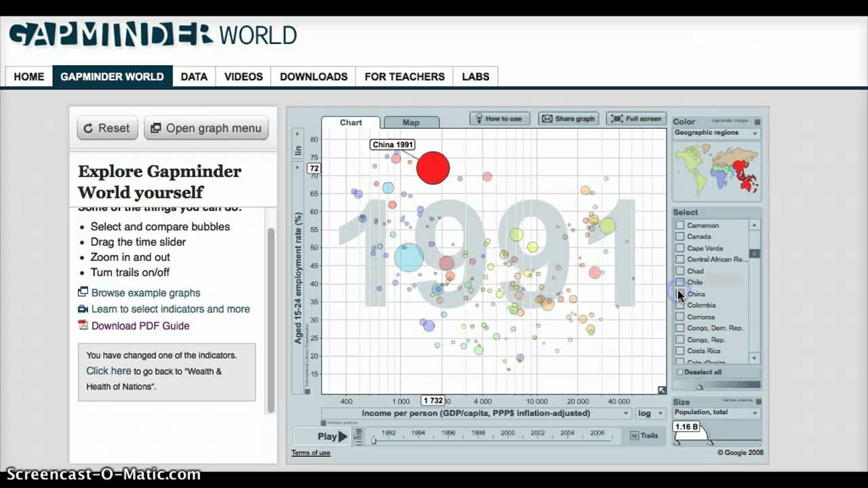Click the China 1991 bubble label

(393, 144)
